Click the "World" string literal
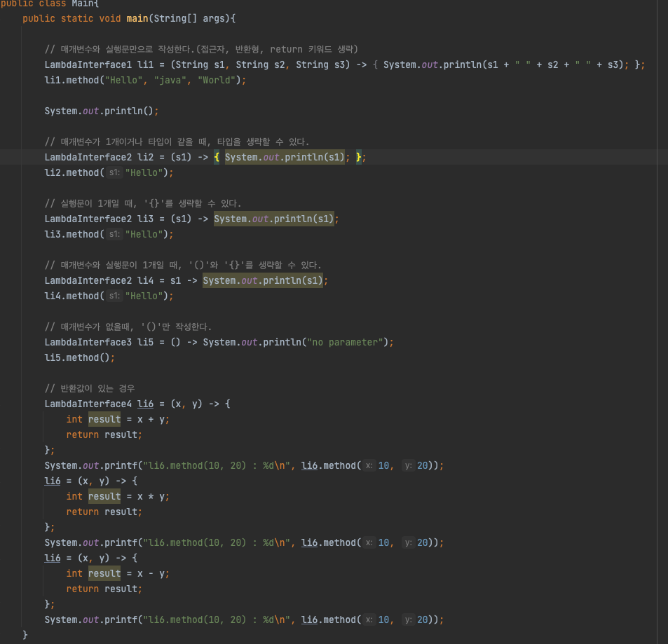The image size is (668, 644). pos(217,80)
